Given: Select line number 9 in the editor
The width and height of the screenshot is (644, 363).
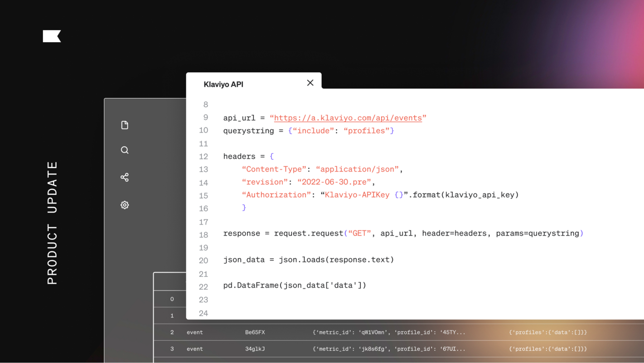Looking at the screenshot, I should click(205, 118).
